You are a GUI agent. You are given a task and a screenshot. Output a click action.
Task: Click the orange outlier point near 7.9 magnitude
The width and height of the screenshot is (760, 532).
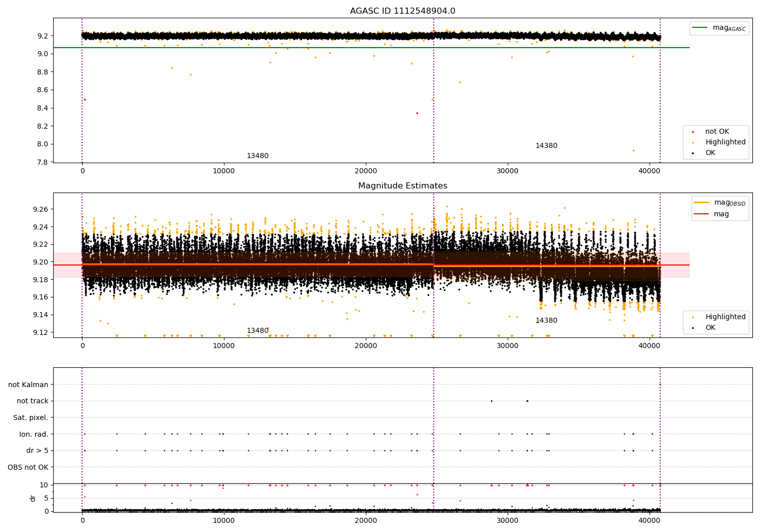pyautogui.click(x=633, y=150)
